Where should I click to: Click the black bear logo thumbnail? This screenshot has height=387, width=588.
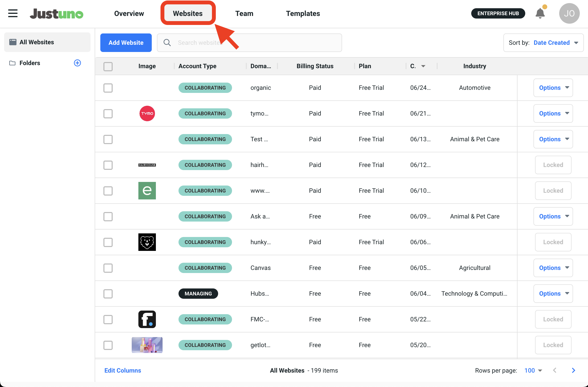(147, 242)
